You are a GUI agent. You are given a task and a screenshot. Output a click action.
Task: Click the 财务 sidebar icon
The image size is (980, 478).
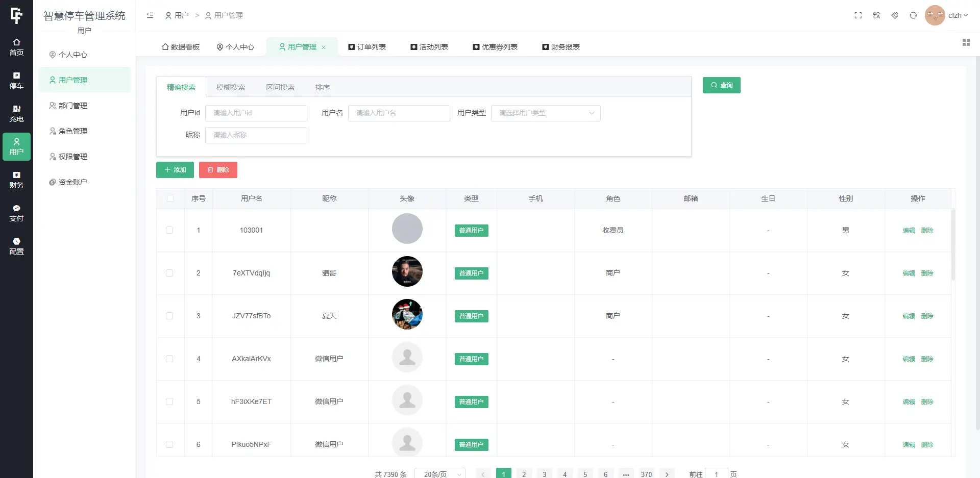pyautogui.click(x=16, y=180)
